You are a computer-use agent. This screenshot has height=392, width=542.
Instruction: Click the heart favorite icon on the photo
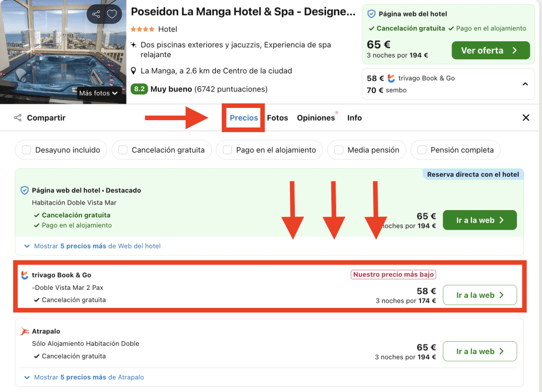[112, 14]
